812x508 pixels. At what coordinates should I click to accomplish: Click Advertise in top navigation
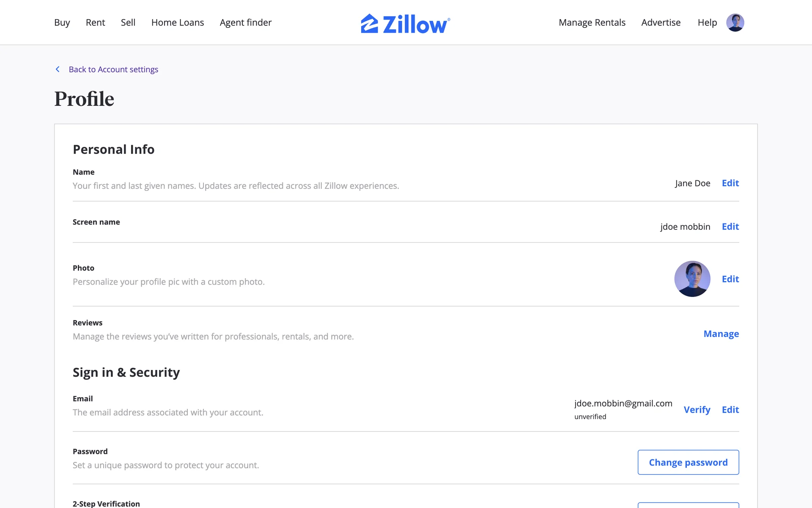pos(661,22)
